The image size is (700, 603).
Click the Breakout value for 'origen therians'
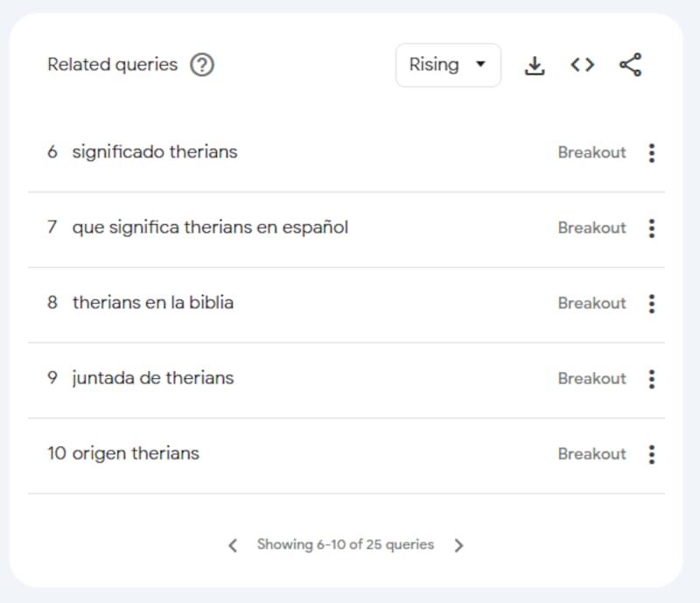tap(591, 453)
